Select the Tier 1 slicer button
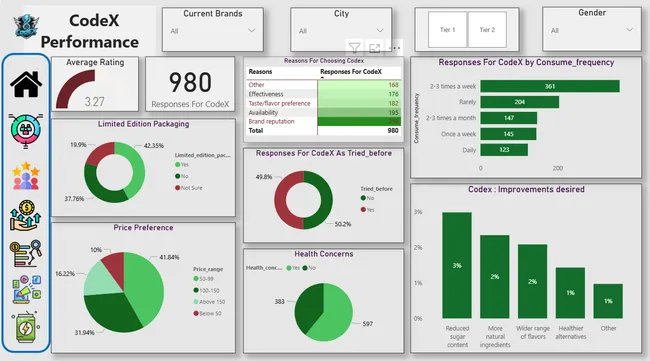Screen dimensions: 650x361 pyautogui.click(x=447, y=29)
